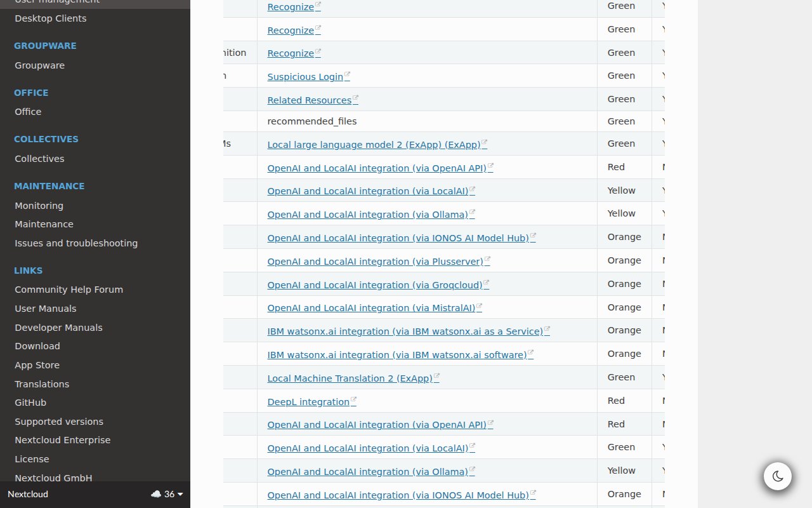Click the external-link icon beside Suspicious Login
Screen dimensions: 812x508
click(x=347, y=76)
